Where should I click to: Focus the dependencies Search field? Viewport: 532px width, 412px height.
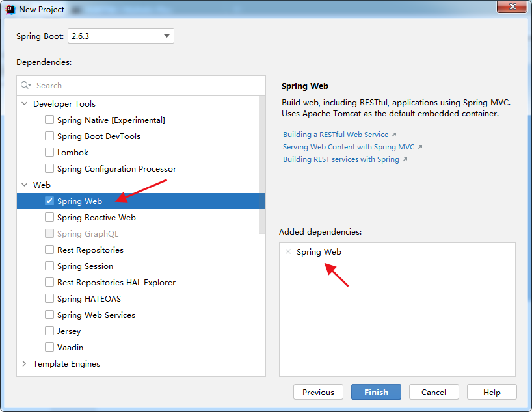(x=141, y=85)
